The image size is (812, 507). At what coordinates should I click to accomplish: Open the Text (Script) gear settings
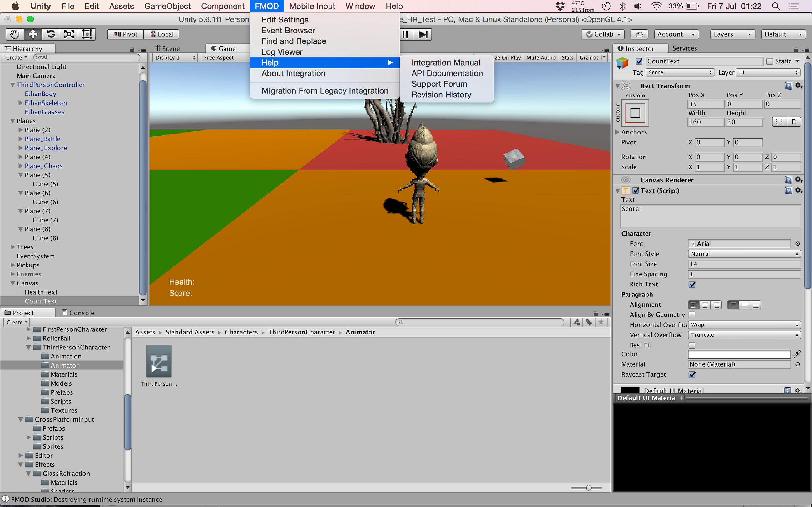pyautogui.click(x=799, y=190)
